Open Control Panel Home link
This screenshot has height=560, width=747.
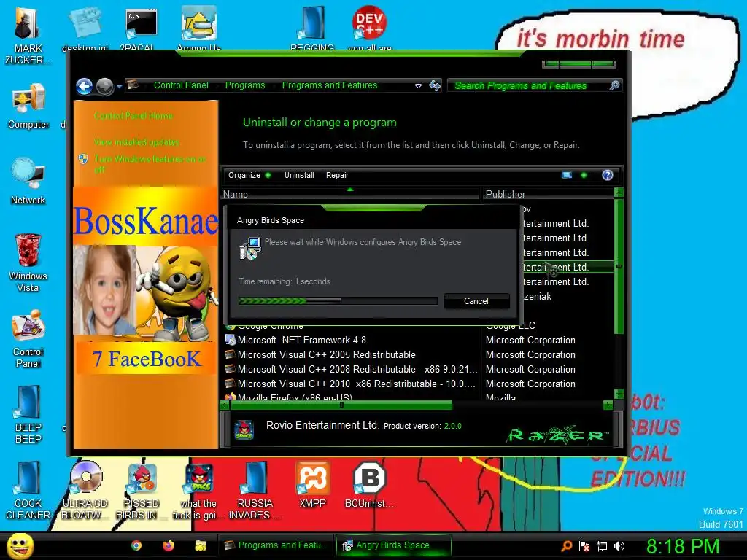(133, 116)
